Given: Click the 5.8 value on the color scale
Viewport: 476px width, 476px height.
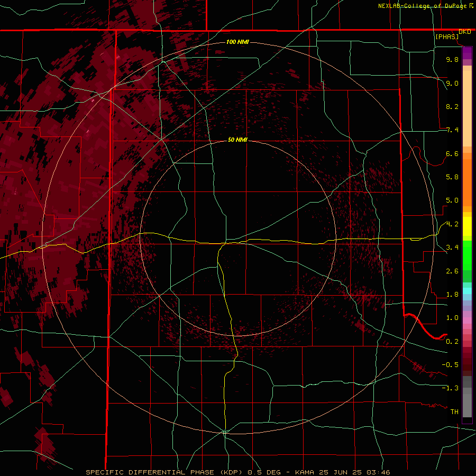Looking at the screenshot, I should pos(452,177).
